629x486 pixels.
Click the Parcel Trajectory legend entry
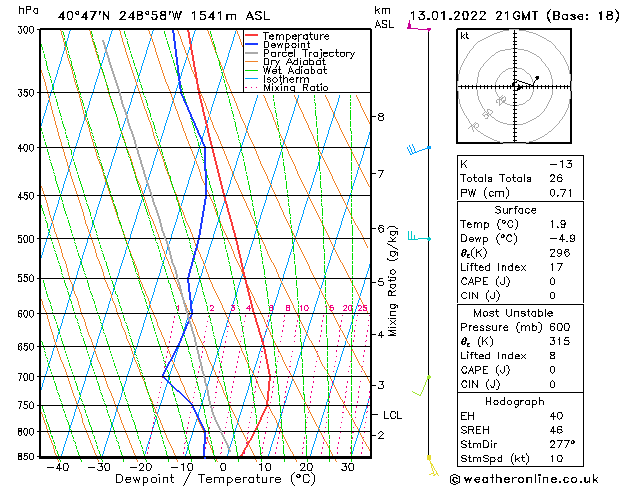[x=300, y=53]
